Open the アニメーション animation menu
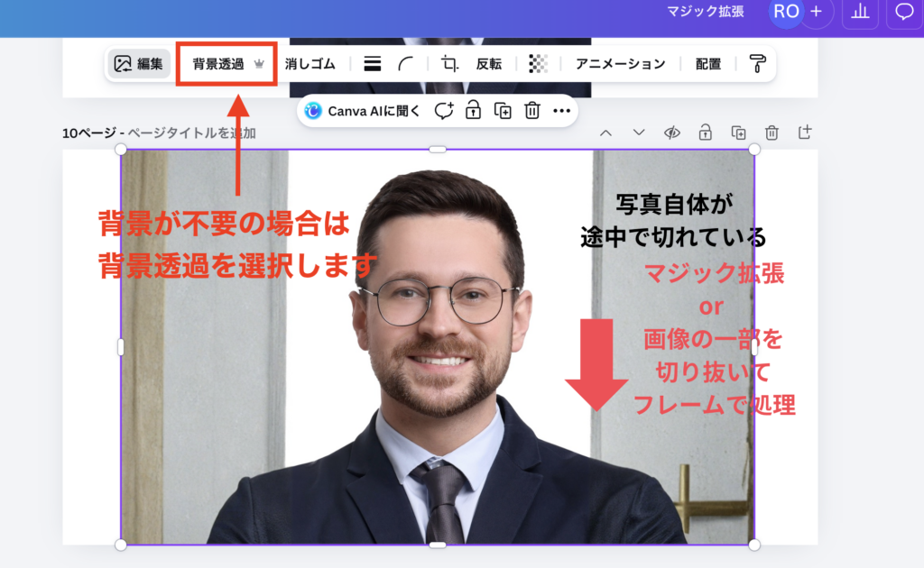 pyautogui.click(x=620, y=64)
